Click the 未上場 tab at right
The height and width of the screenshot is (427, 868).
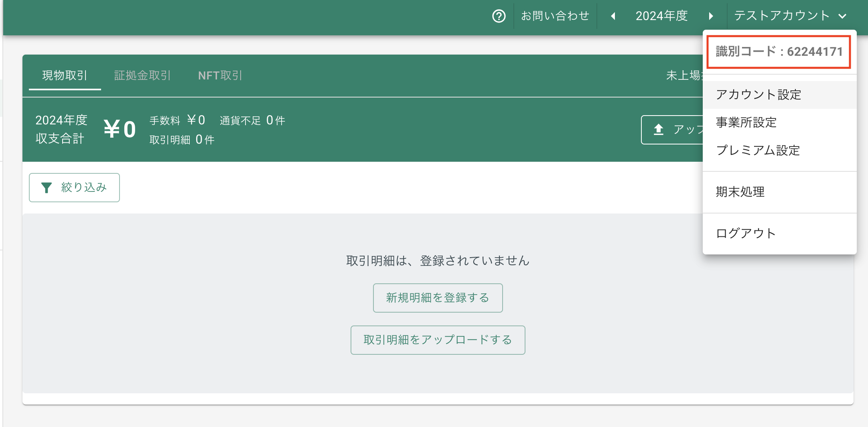click(684, 75)
